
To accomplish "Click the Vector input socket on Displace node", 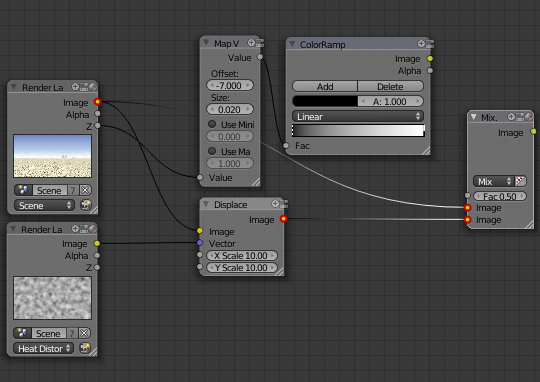I will tap(200, 243).
